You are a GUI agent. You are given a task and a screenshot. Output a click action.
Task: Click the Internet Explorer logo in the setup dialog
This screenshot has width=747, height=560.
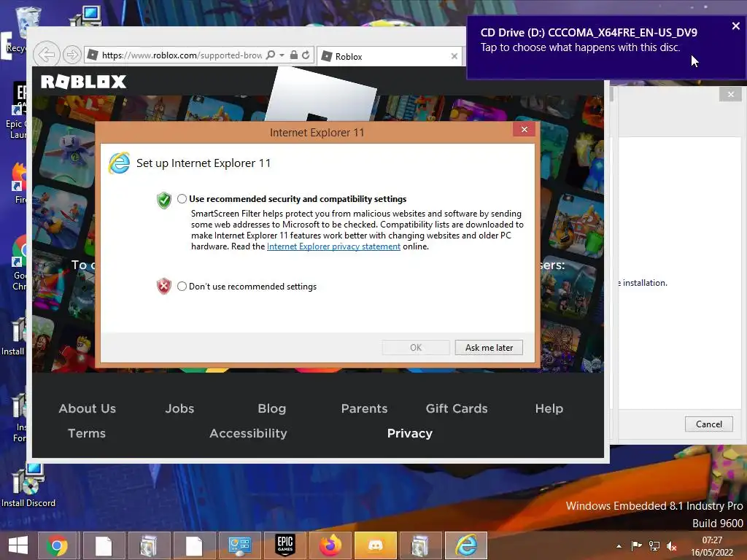pyautogui.click(x=119, y=163)
